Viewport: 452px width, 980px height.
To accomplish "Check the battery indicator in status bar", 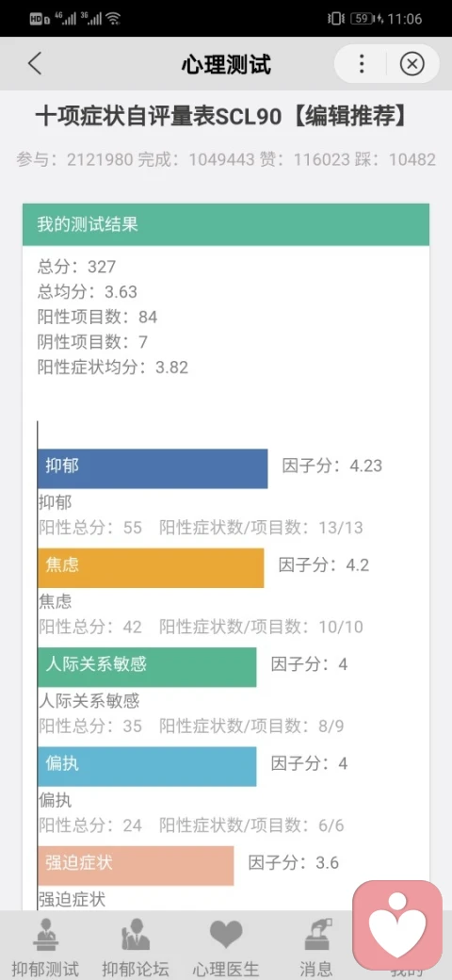I will 362,19.
